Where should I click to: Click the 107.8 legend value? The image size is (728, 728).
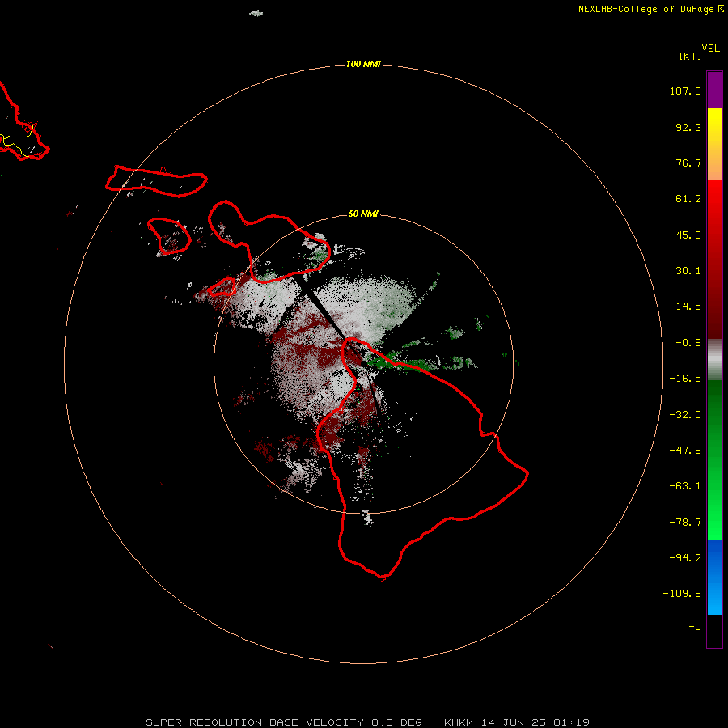coord(685,91)
